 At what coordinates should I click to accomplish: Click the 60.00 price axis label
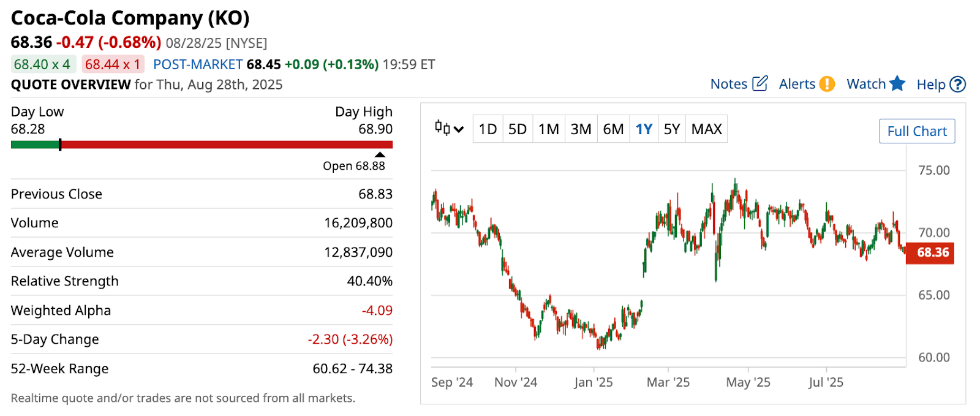(933, 357)
